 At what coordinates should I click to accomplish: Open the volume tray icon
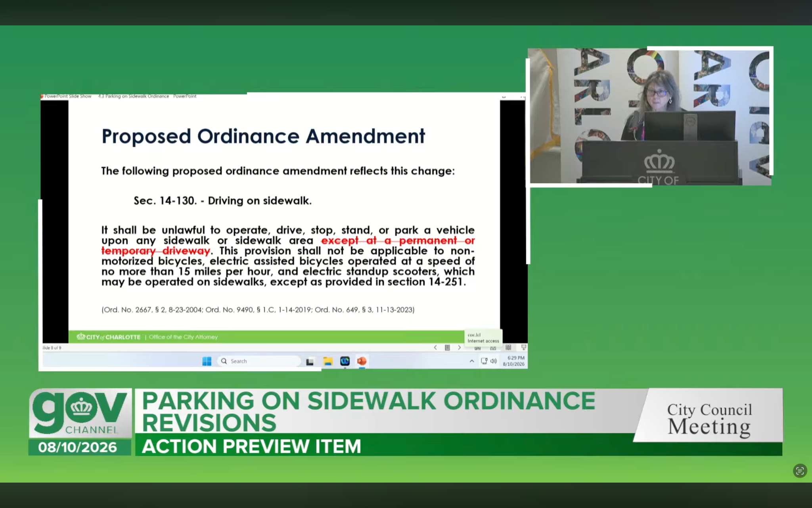pyautogui.click(x=494, y=361)
